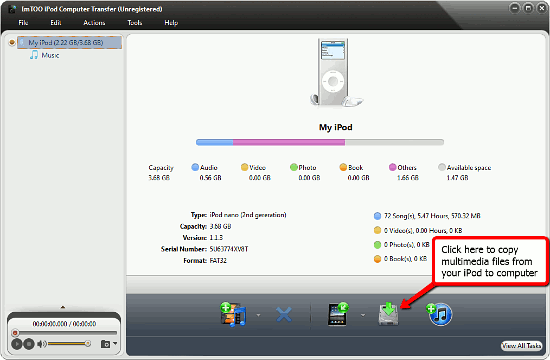The image size is (550, 360).
Task: Click the volume slider
Action: (x=69, y=344)
